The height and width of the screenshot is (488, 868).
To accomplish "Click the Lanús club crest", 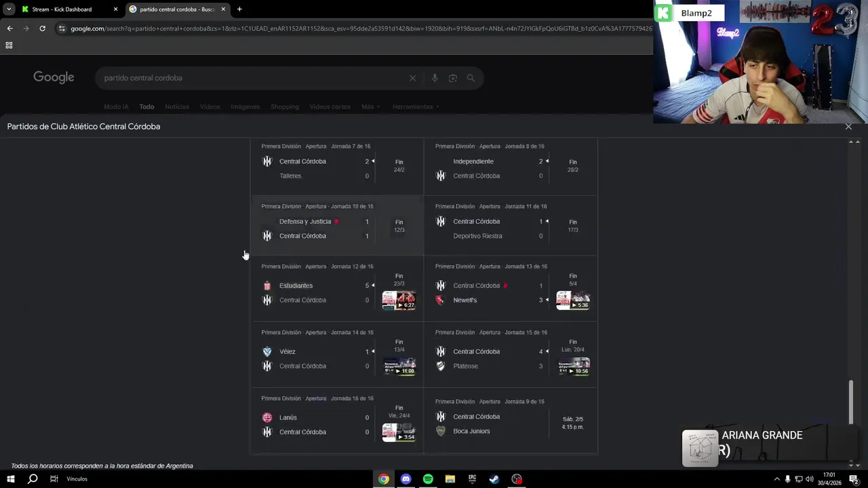I will [267, 418].
